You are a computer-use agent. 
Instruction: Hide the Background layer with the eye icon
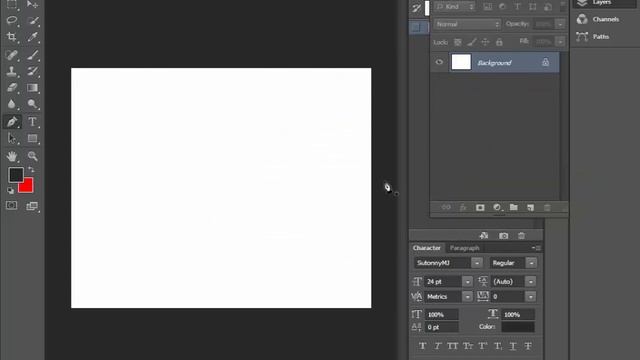(x=439, y=62)
